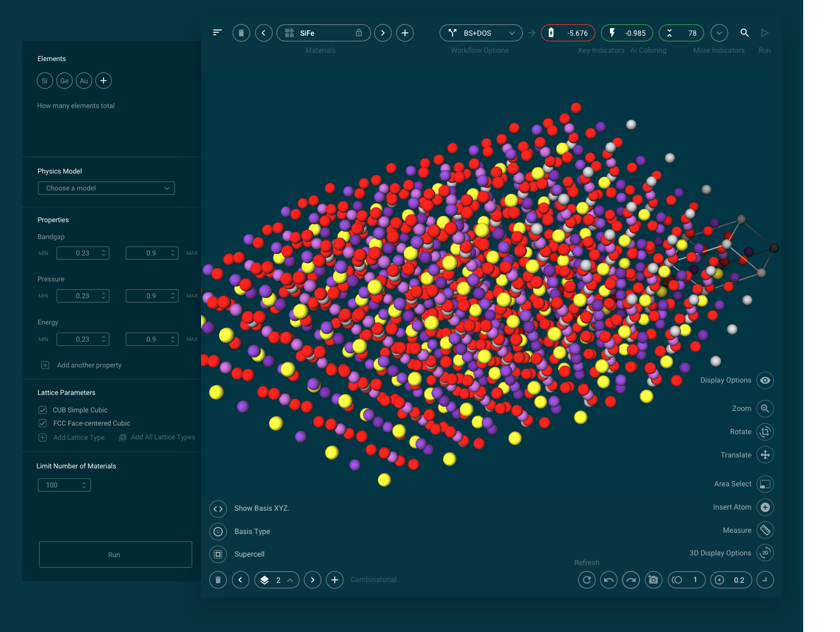Delete material with top trash icon
The width and height of the screenshot is (840, 632).
(x=241, y=33)
